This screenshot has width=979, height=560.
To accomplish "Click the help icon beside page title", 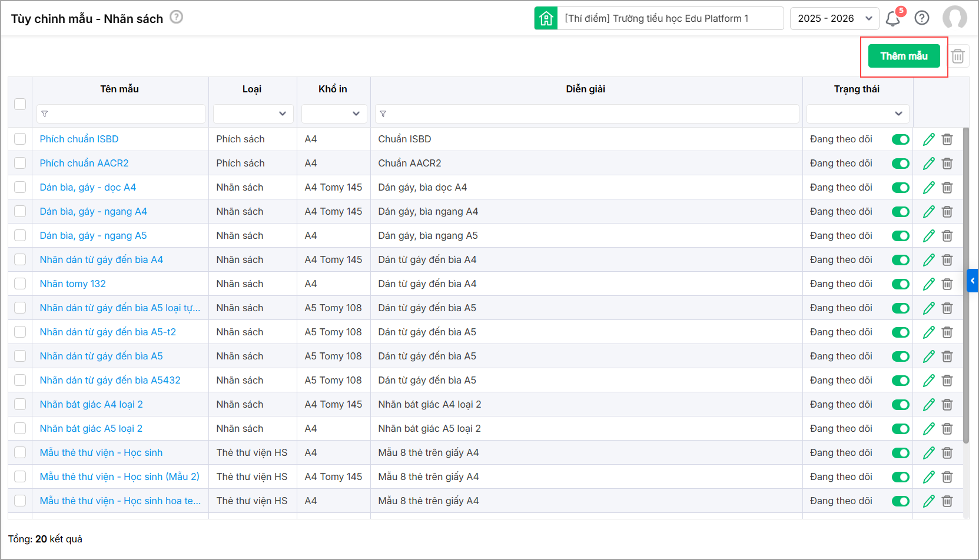I will [x=176, y=17].
